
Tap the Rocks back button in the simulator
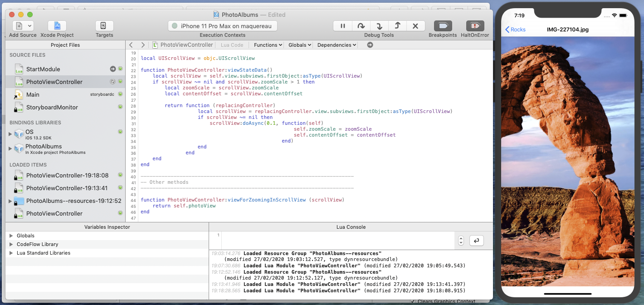(x=516, y=30)
